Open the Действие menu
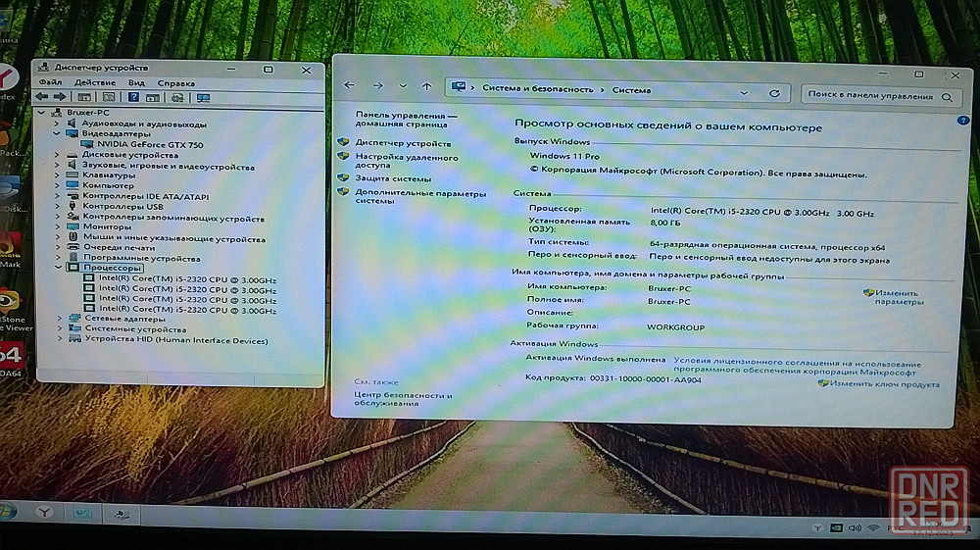980x550 pixels. click(94, 82)
